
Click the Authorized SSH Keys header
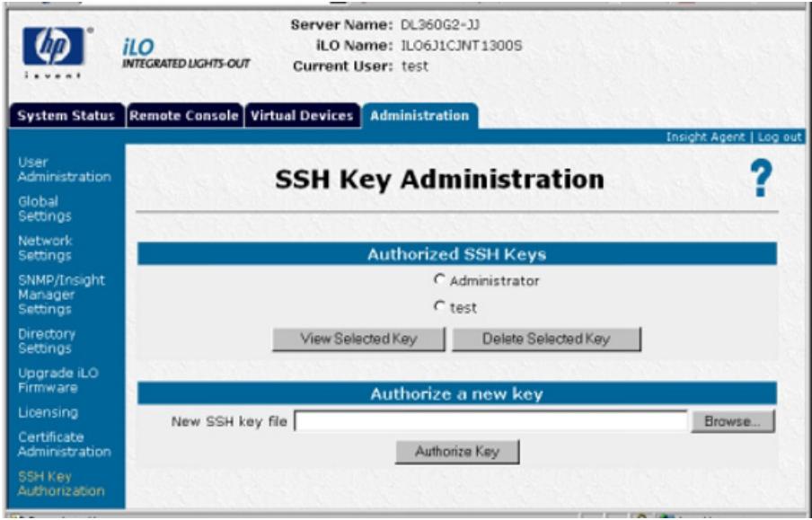(456, 254)
